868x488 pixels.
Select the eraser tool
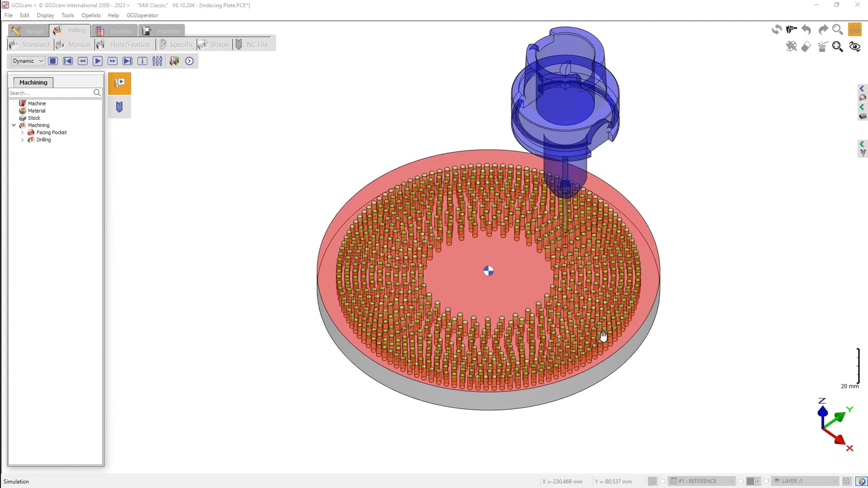806,46
